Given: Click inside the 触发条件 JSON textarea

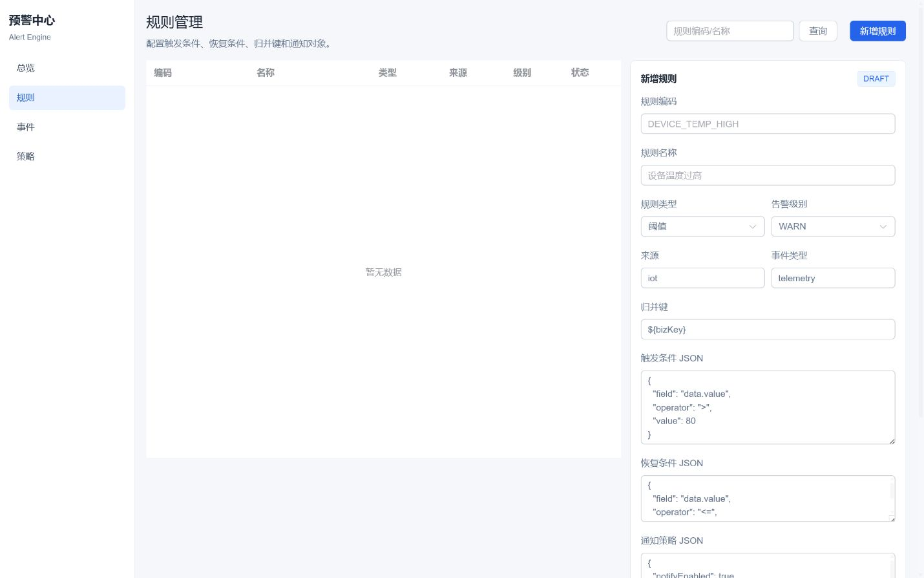Looking at the screenshot, I should 768,407.
